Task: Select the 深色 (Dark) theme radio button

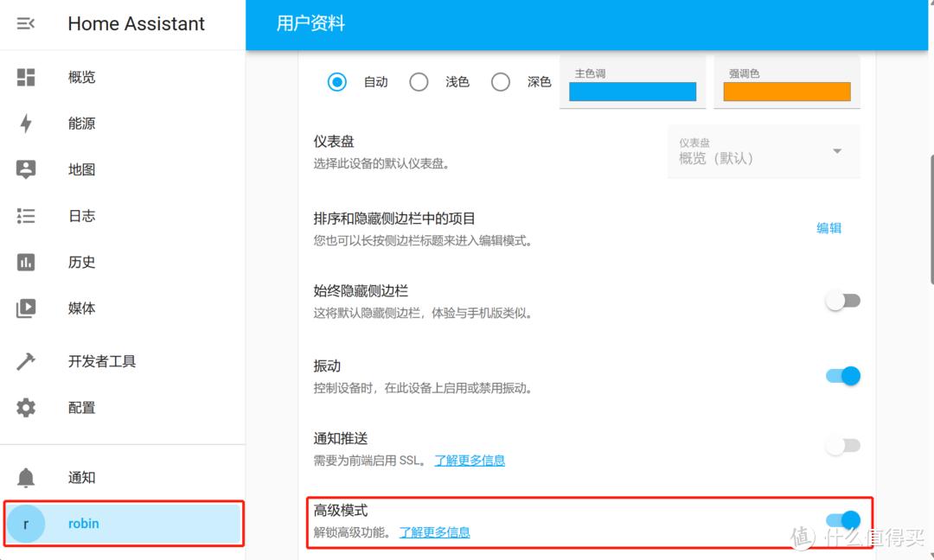Action: pos(500,81)
